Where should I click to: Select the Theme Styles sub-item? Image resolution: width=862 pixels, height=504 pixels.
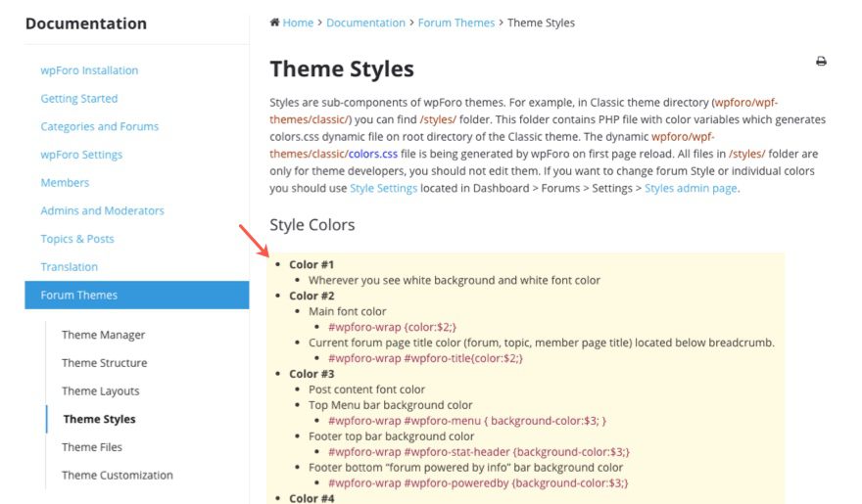click(100, 418)
